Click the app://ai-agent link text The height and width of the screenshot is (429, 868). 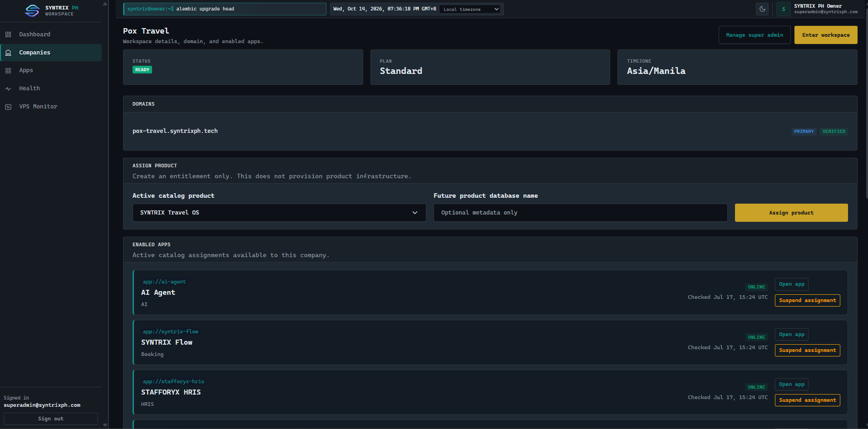[x=164, y=282]
